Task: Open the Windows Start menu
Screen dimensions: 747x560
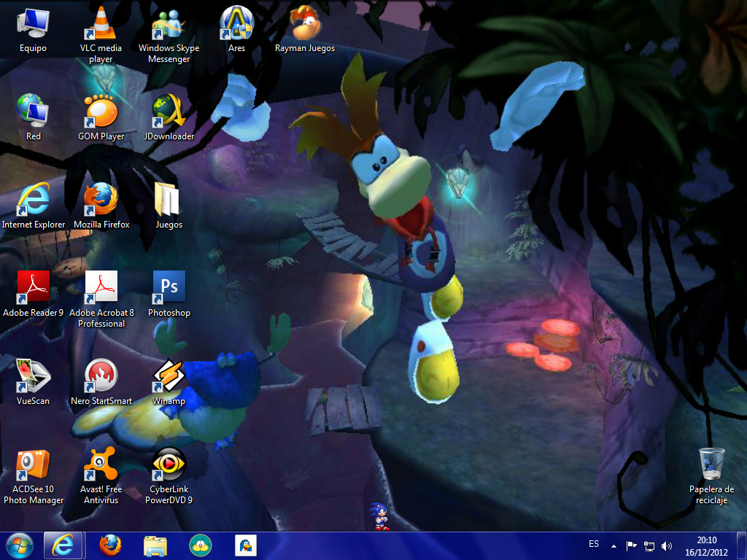Action: tap(19, 545)
